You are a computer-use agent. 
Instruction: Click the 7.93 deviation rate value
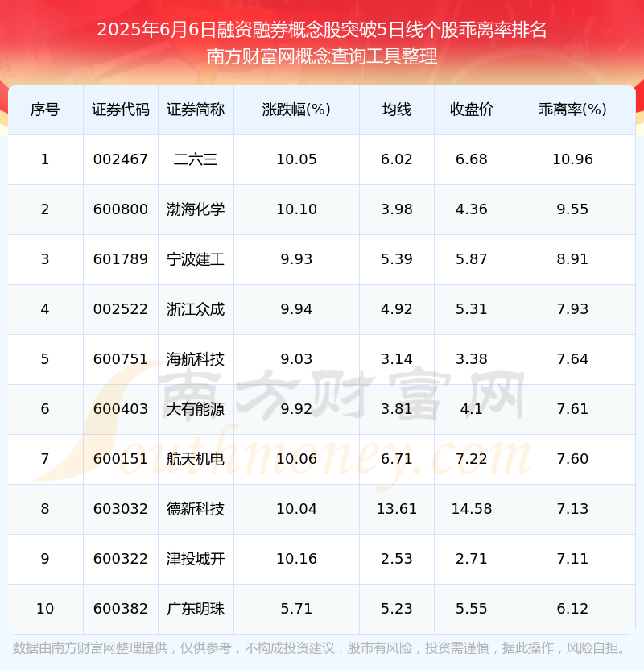point(572,309)
